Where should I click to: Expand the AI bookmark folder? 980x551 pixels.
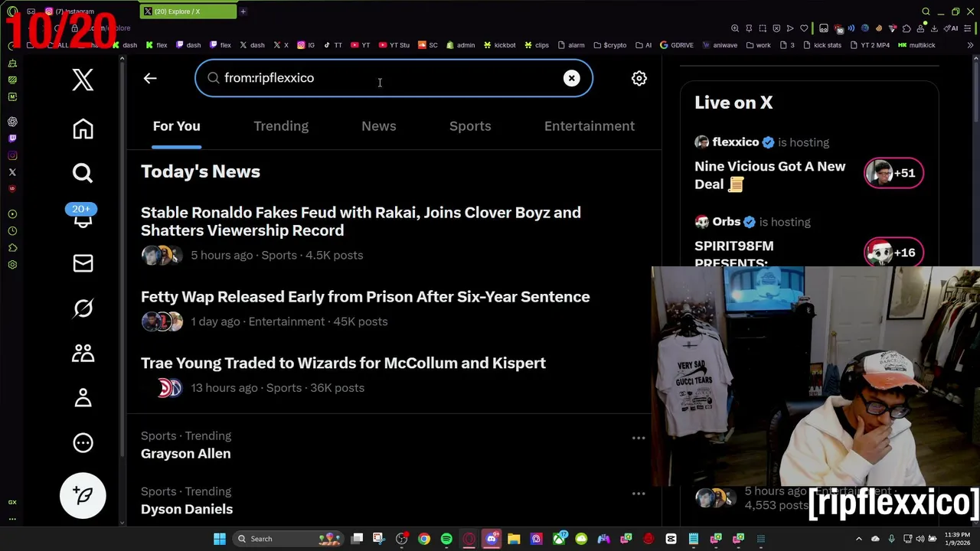643,45
